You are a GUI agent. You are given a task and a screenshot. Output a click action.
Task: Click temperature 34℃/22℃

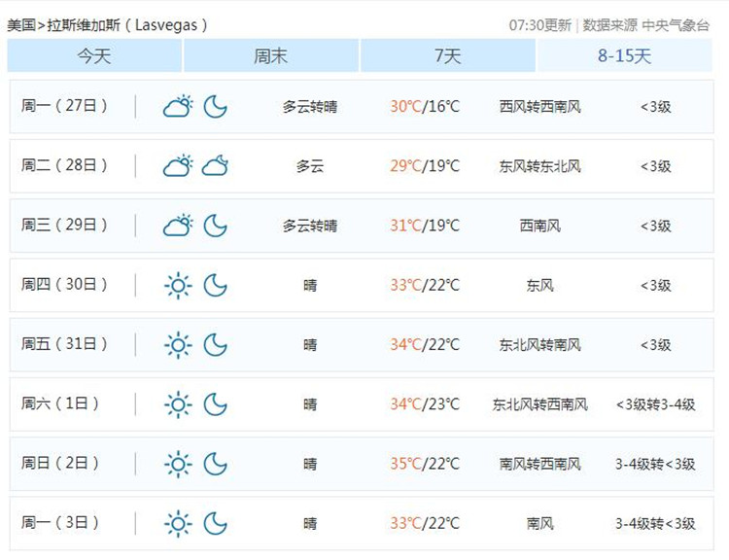[425, 344]
